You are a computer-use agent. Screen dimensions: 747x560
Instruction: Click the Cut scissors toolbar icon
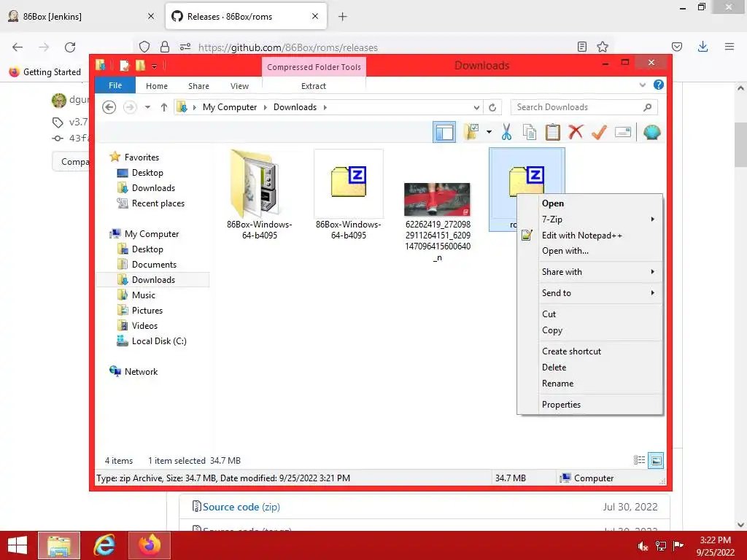tap(506, 132)
